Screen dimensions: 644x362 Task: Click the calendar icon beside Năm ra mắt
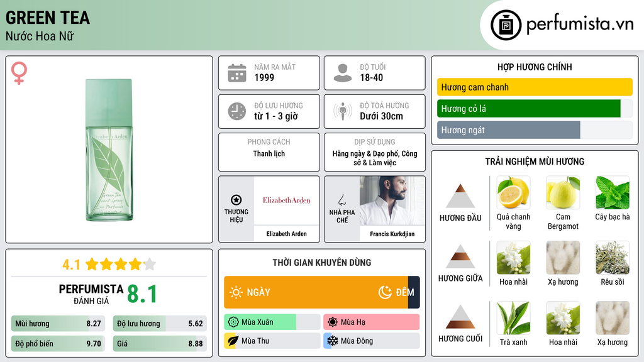point(237,73)
